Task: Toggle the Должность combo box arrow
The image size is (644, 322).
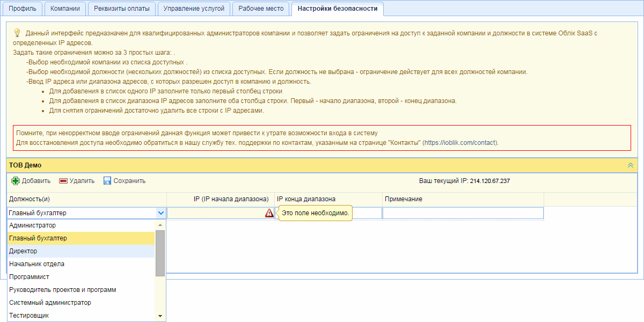Action: point(161,213)
